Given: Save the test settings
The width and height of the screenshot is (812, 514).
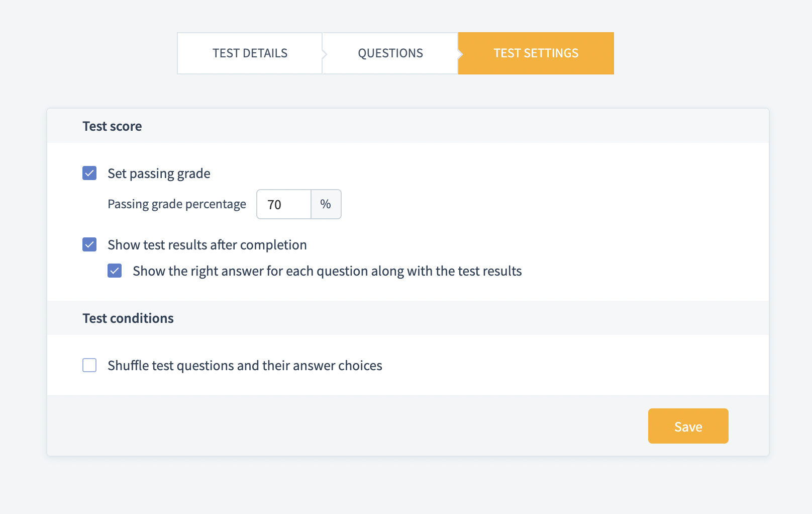Looking at the screenshot, I should click(688, 426).
